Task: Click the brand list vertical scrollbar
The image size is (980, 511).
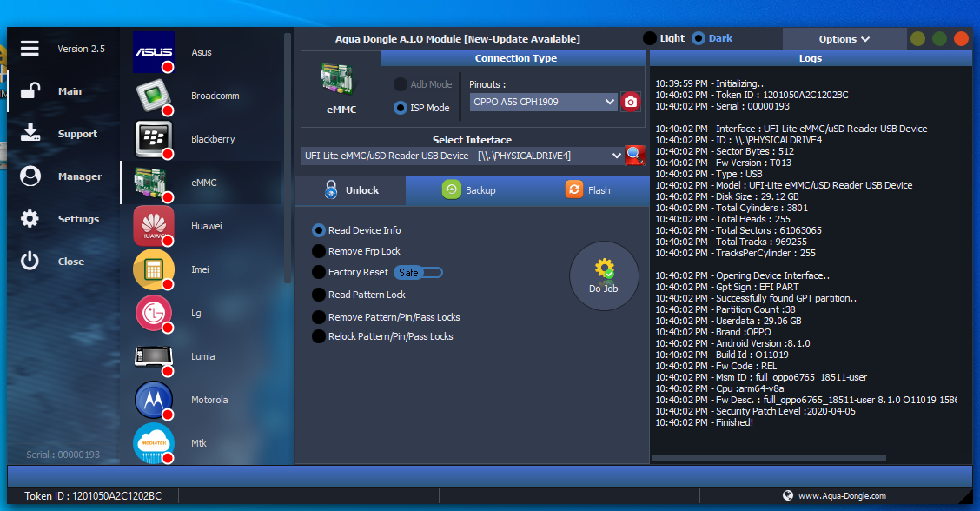Action: [288, 157]
